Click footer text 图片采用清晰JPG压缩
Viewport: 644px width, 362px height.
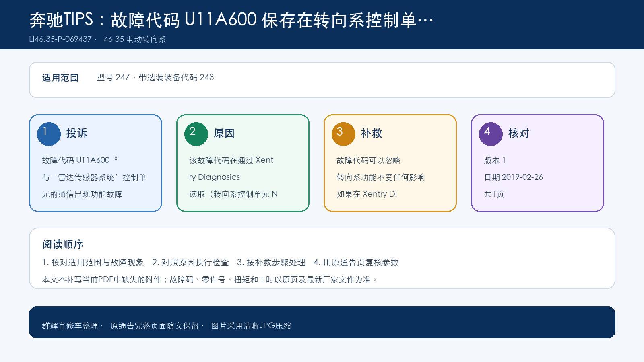[x=251, y=325]
